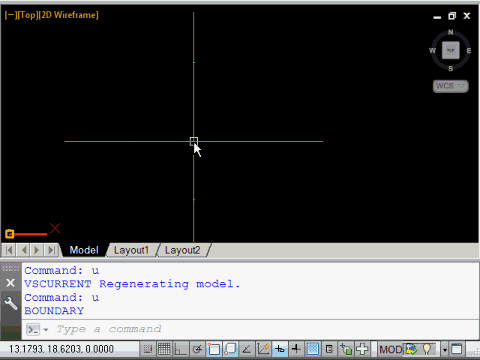
Task: Toggle Snap Mode in status bar
Action: coord(148,349)
